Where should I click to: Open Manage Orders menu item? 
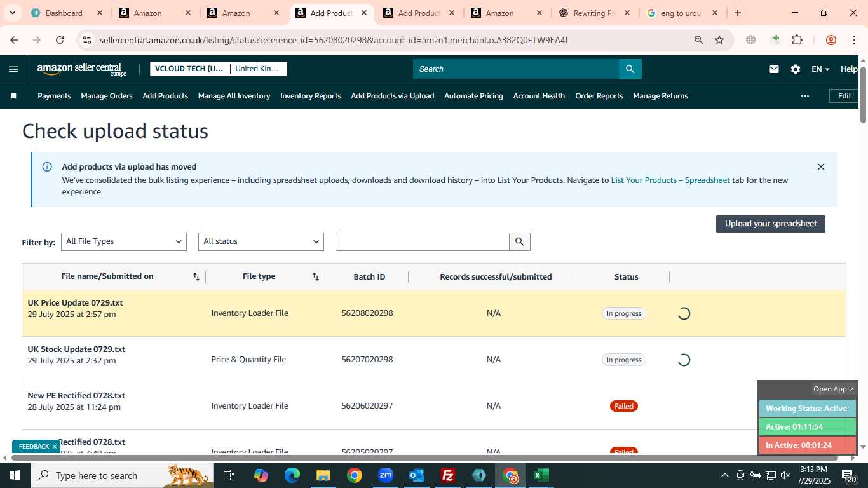coord(107,96)
